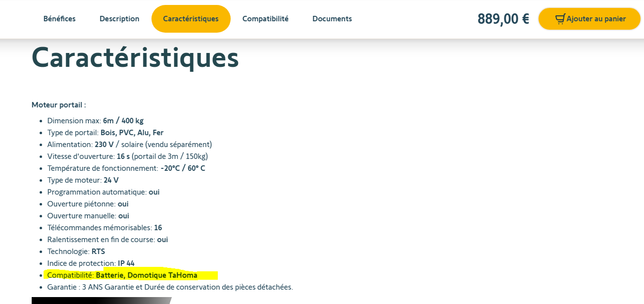This screenshot has height=304, width=644.
Task: Switch to the Description tab
Action: click(119, 19)
